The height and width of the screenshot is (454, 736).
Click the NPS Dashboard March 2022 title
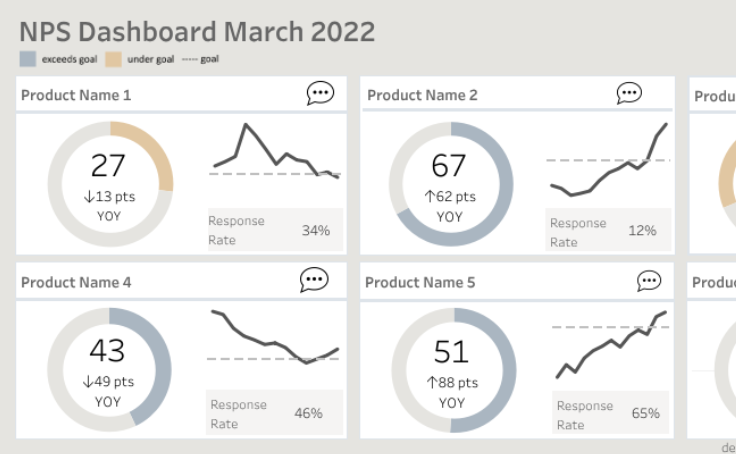[x=197, y=31]
